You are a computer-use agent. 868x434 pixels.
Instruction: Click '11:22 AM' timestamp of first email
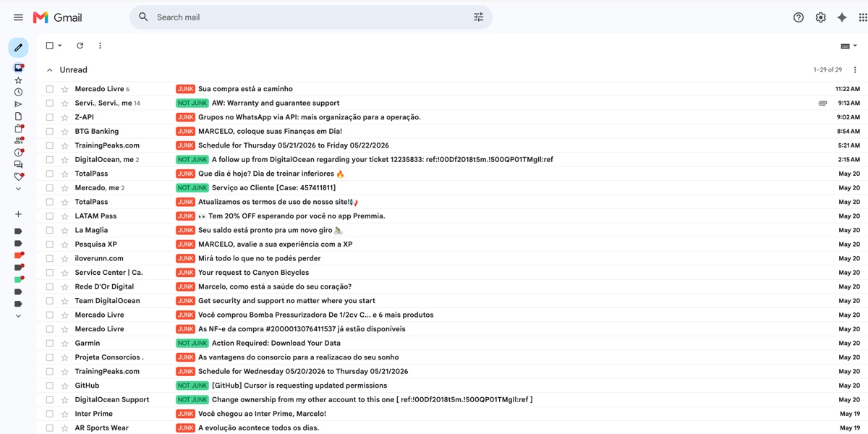(x=847, y=89)
